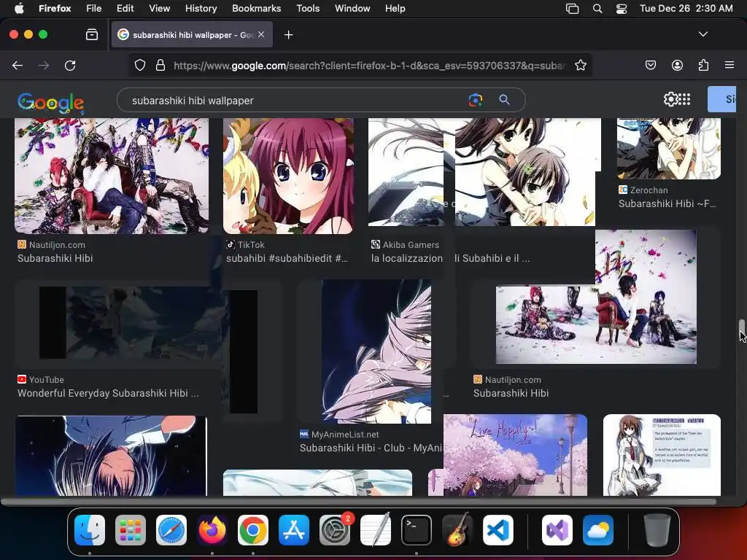This screenshot has height=560, width=747.
Task: Click the horizontal scrollbar at window bottom
Action: coord(358,502)
